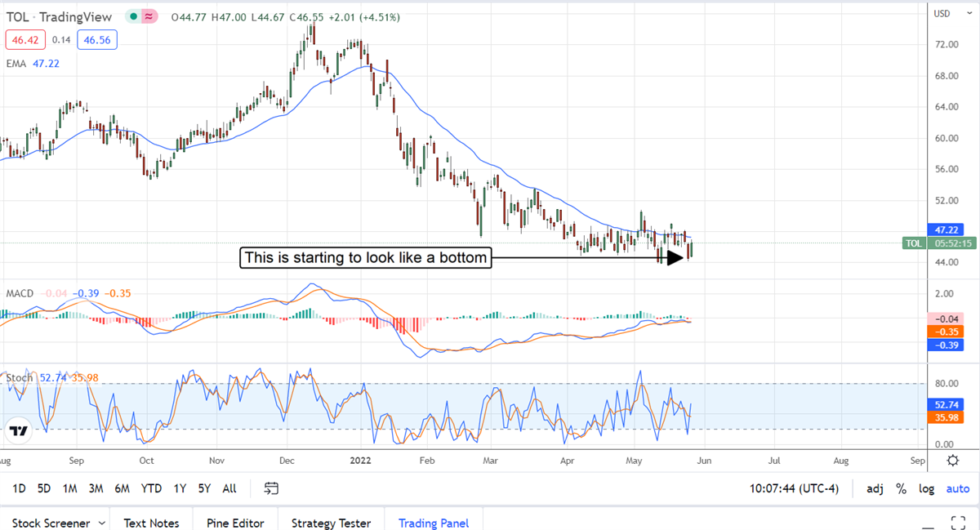Screen dimensions: 980x530
Task: Open Pine Editor tab
Action: pos(235,523)
